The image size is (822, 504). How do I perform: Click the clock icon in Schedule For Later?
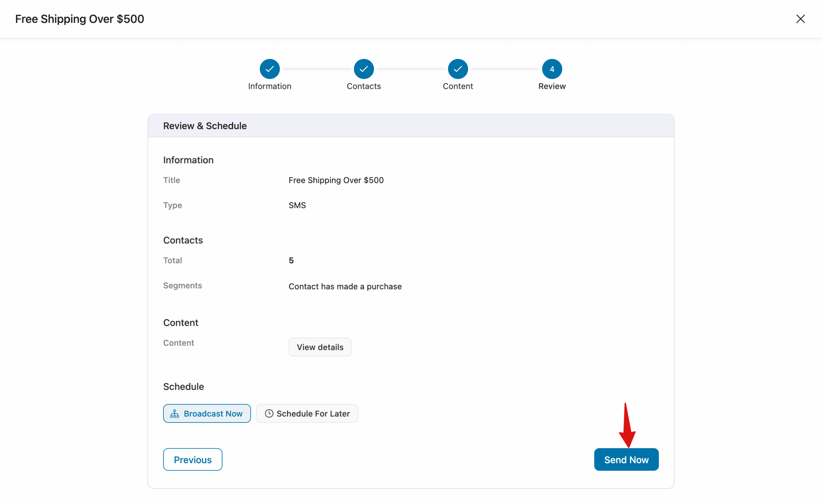269,413
